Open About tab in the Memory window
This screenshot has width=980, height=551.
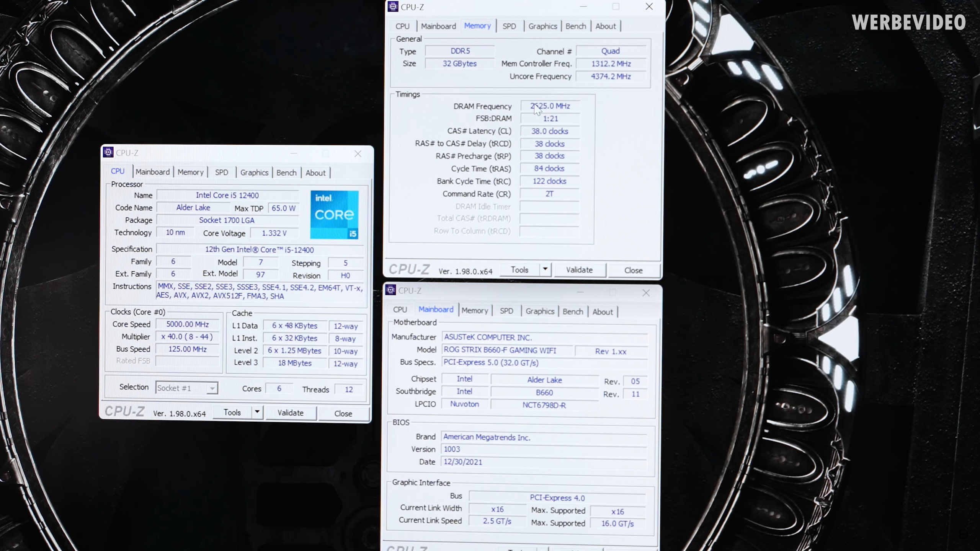click(606, 26)
